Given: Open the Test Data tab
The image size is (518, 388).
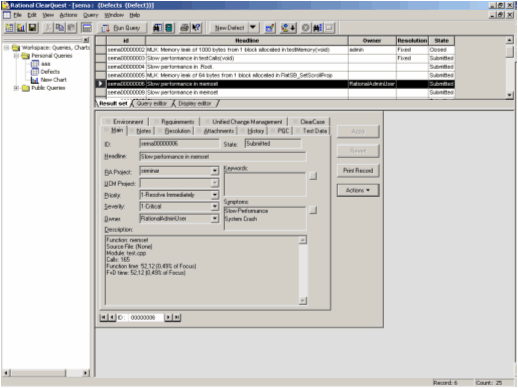Looking at the screenshot, I should (311, 131).
